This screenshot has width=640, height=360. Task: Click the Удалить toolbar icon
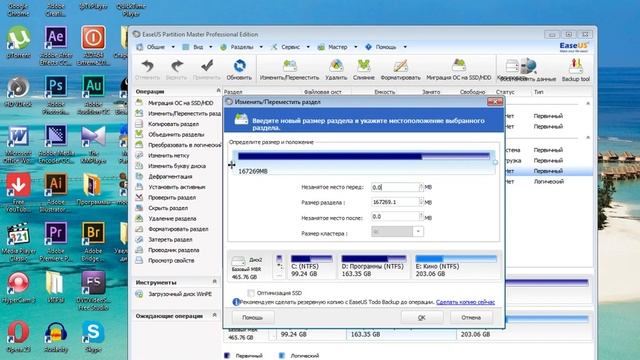coord(336,69)
